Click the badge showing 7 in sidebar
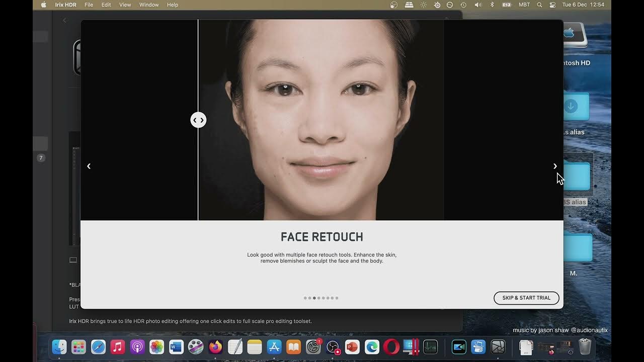The height and width of the screenshot is (362, 644). 41,158
